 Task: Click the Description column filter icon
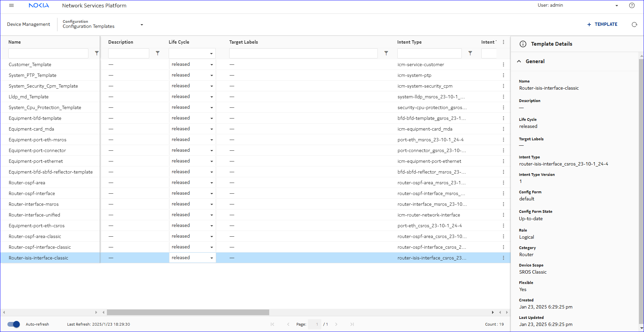pyautogui.click(x=158, y=53)
